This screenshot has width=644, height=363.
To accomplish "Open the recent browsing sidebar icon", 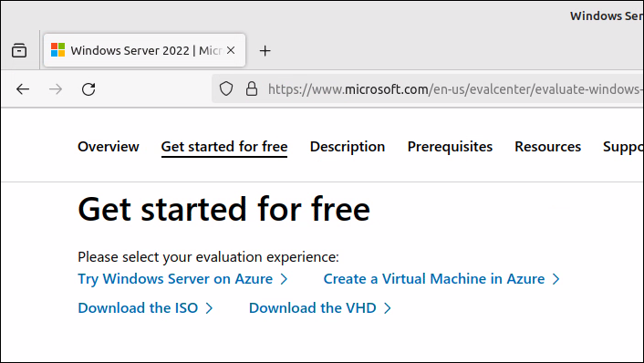I will 19,50.
